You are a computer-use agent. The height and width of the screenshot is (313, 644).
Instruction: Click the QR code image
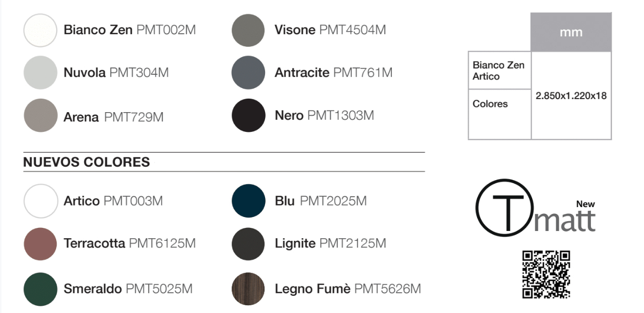(546, 275)
